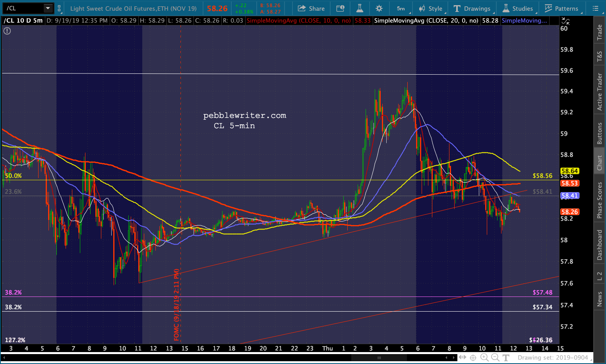Click the $58.56 Fibonacci level label

click(542, 176)
